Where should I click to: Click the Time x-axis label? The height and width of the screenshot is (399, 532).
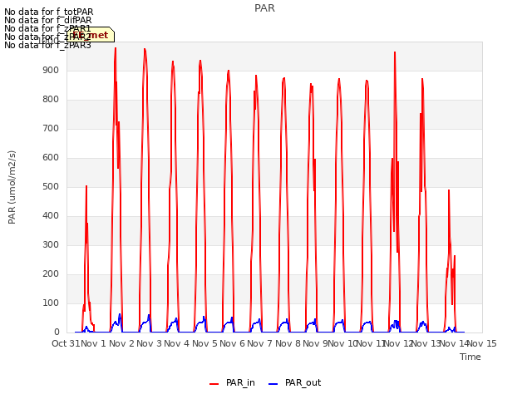point(470,357)
